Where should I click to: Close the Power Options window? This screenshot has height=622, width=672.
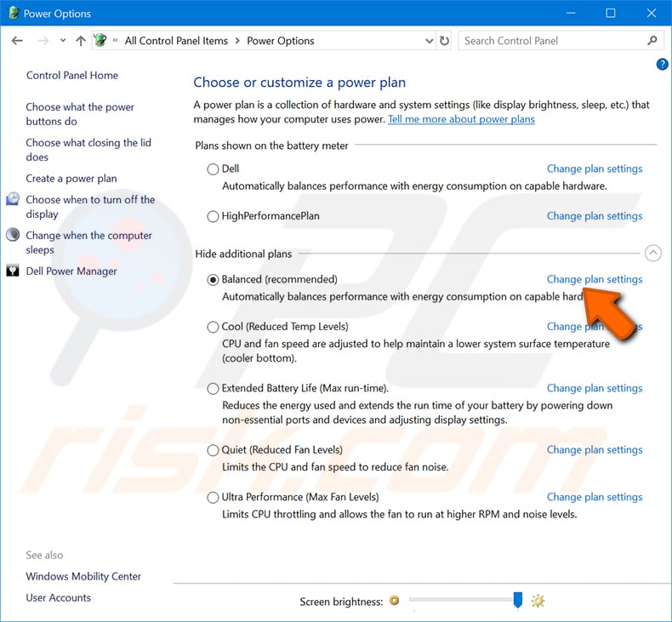tap(652, 13)
